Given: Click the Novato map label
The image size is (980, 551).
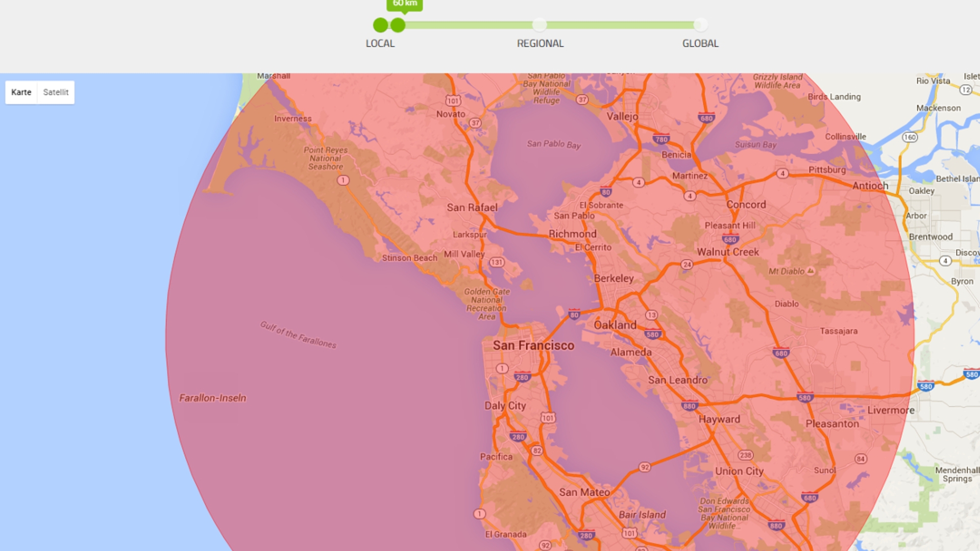Looking at the screenshot, I should [x=451, y=114].
